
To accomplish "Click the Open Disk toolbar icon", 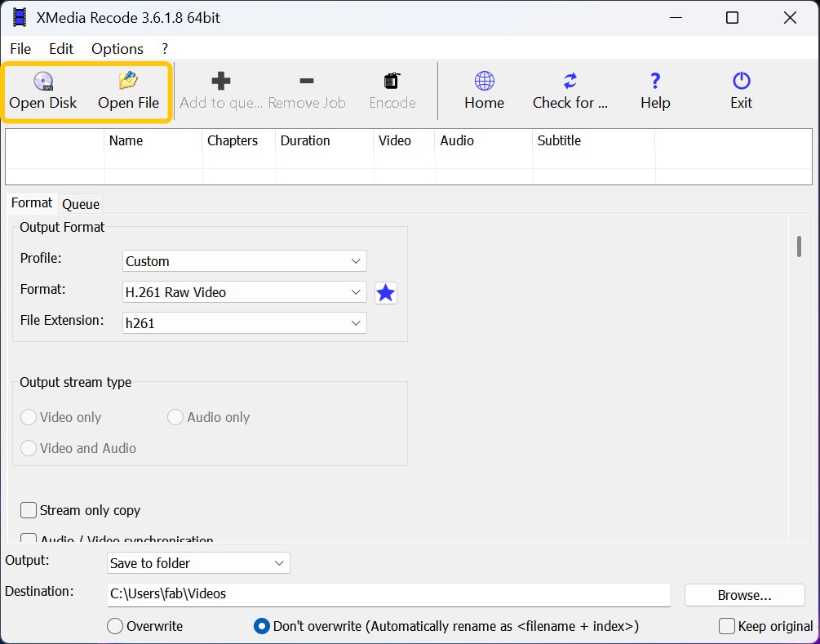I will (43, 90).
